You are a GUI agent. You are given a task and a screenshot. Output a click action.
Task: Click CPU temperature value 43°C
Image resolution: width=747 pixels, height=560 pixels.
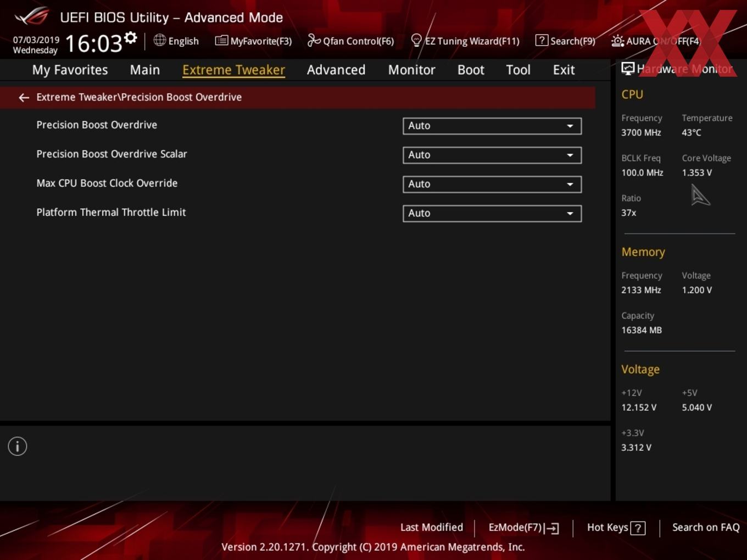pyautogui.click(x=692, y=133)
